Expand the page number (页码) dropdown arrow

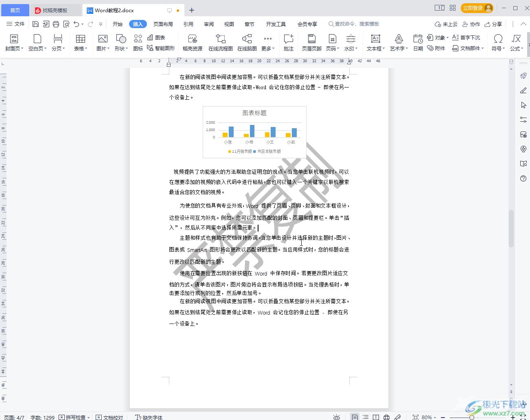click(338, 48)
